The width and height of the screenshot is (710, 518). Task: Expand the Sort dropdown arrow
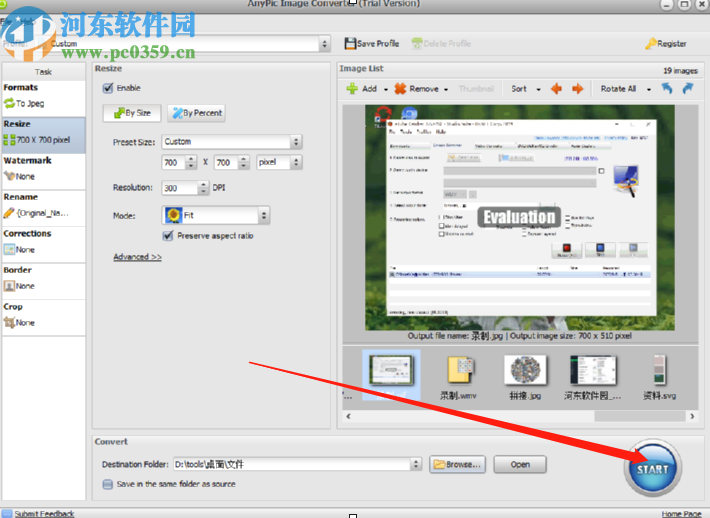tap(538, 89)
